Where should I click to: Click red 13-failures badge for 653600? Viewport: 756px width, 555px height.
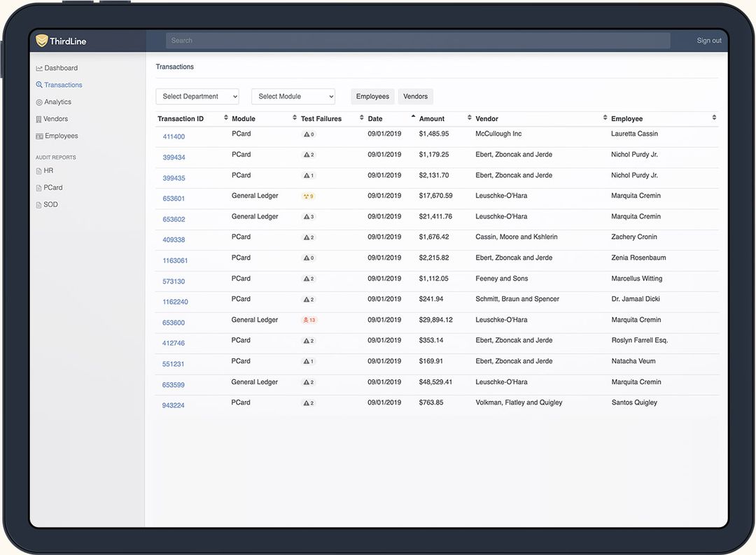pos(309,320)
